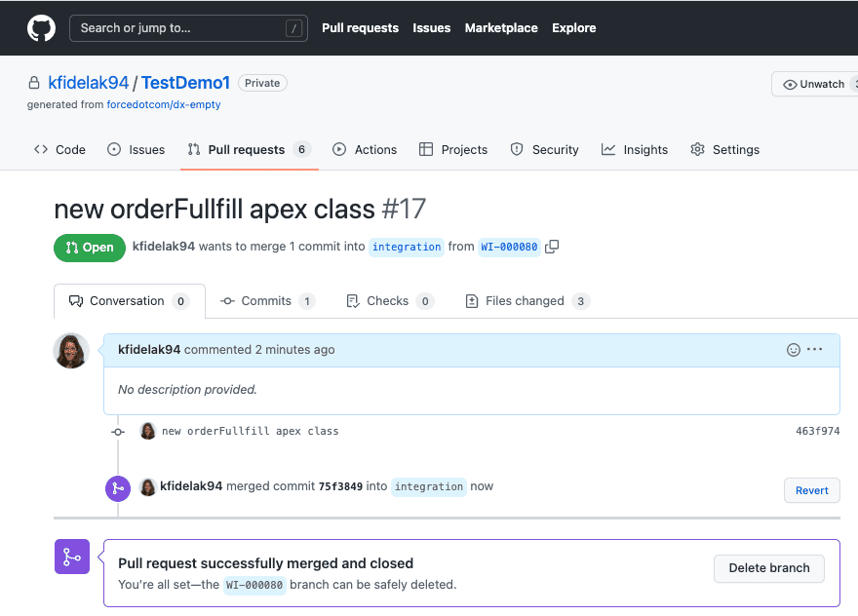Click the Revert button
Image resolution: width=858 pixels, height=616 pixels.
coord(812,490)
